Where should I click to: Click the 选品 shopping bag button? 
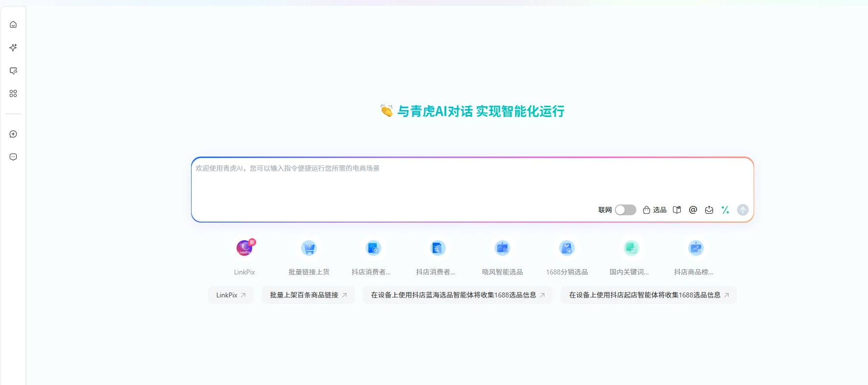coord(654,210)
